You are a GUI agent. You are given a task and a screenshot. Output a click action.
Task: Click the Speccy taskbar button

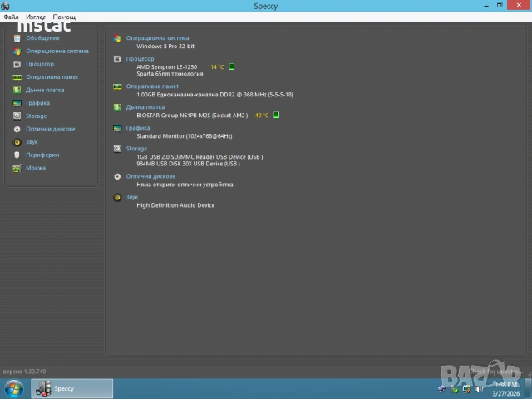pos(71,388)
